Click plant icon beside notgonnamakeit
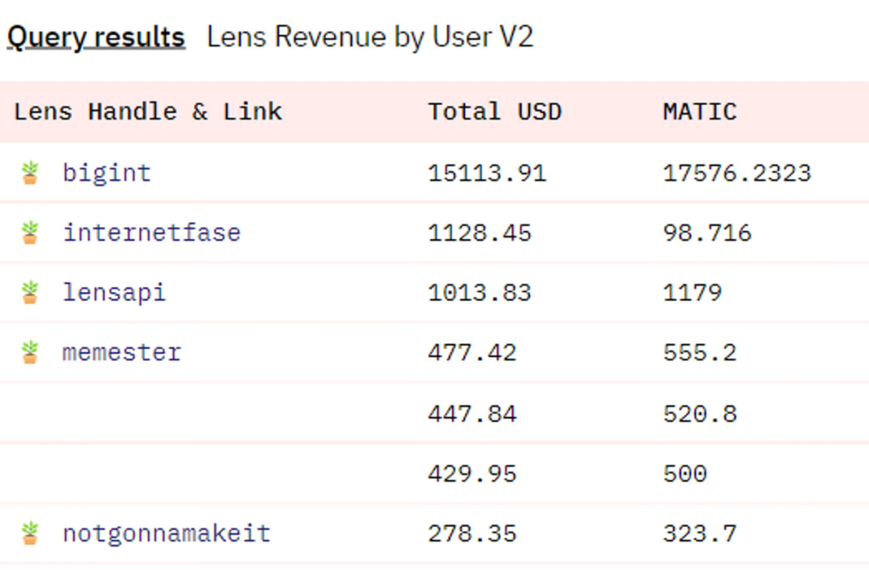 [x=30, y=533]
